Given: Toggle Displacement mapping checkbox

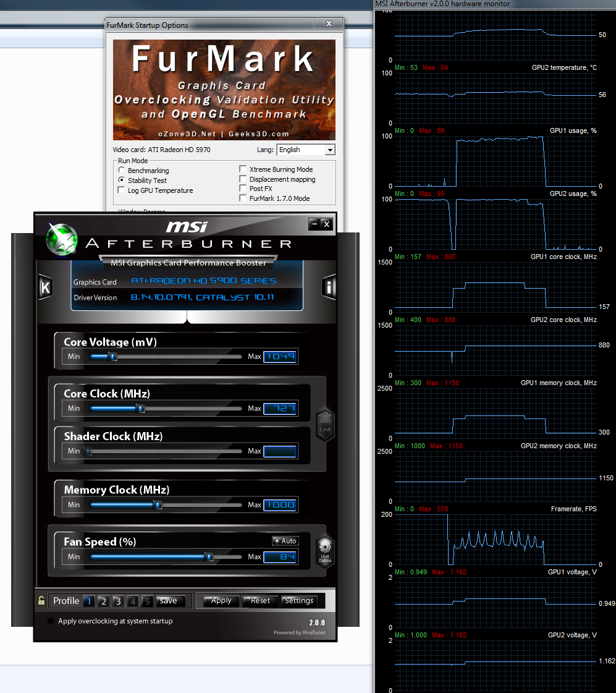Looking at the screenshot, I should click(x=243, y=179).
